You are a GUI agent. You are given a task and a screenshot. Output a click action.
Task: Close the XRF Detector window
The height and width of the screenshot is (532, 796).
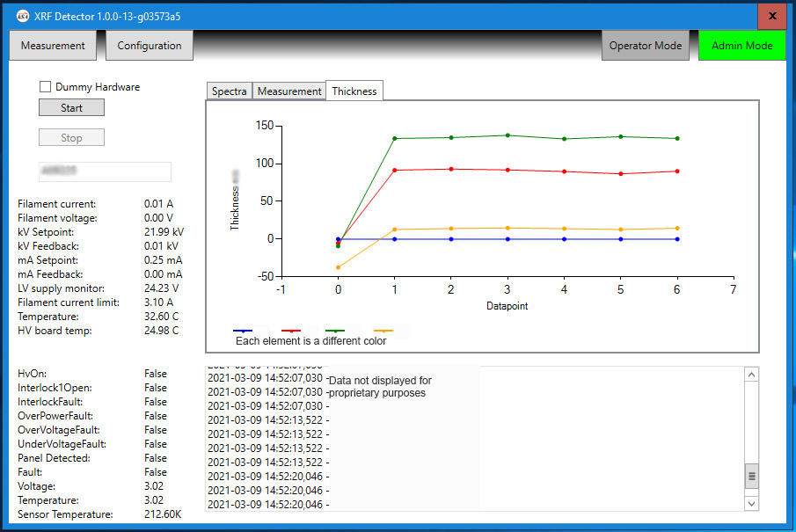772,16
